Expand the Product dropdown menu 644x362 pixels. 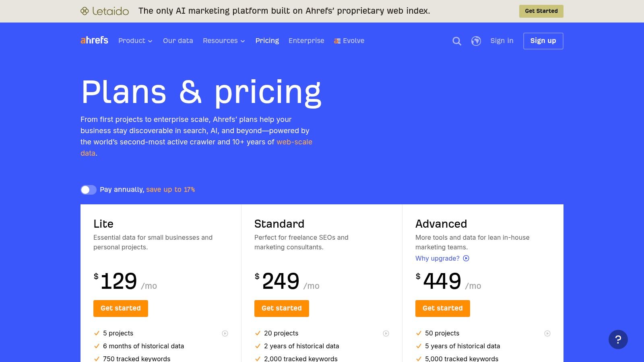[135, 41]
